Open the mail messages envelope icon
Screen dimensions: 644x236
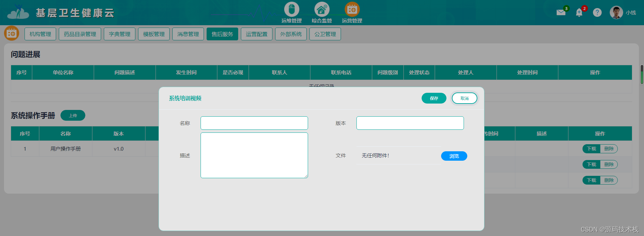click(561, 12)
